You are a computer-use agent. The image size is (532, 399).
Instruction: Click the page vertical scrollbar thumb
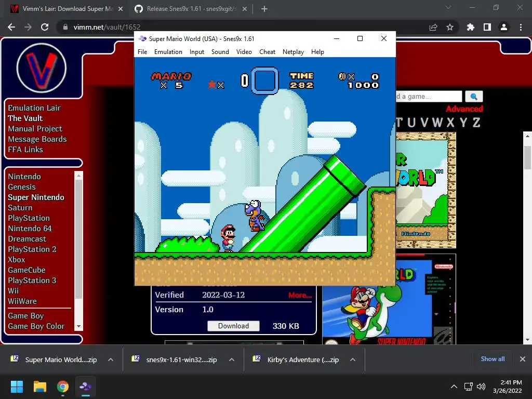pos(527,157)
